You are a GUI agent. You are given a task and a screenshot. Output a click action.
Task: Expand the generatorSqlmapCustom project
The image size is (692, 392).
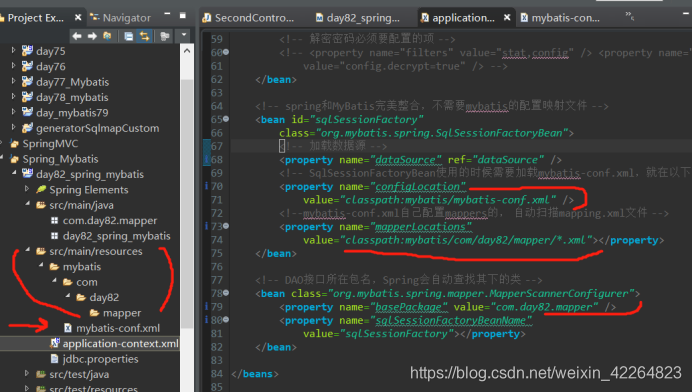pos(13,128)
